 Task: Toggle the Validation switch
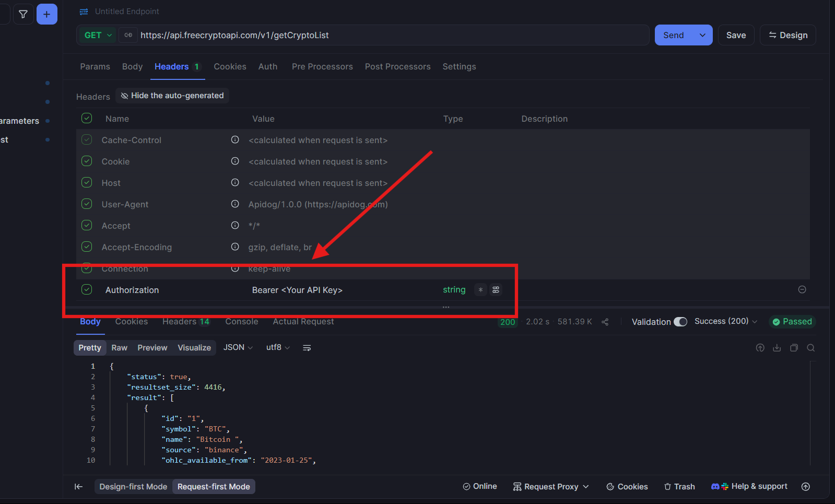pyautogui.click(x=680, y=322)
